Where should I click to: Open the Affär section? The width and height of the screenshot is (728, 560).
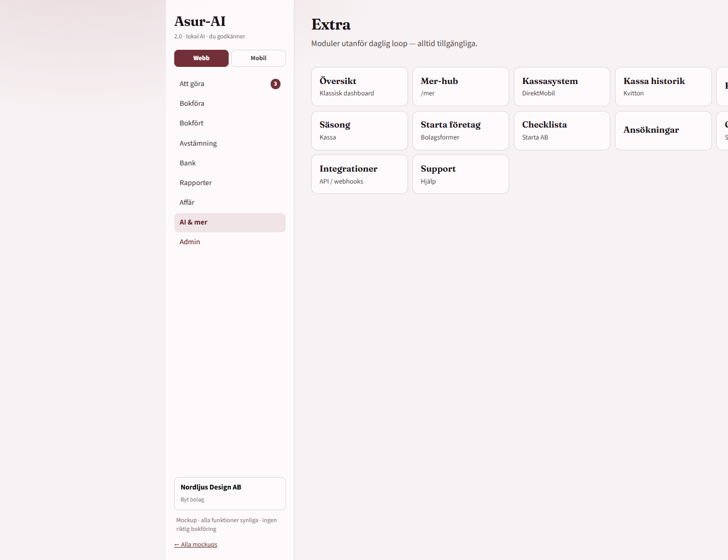coord(230,202)
